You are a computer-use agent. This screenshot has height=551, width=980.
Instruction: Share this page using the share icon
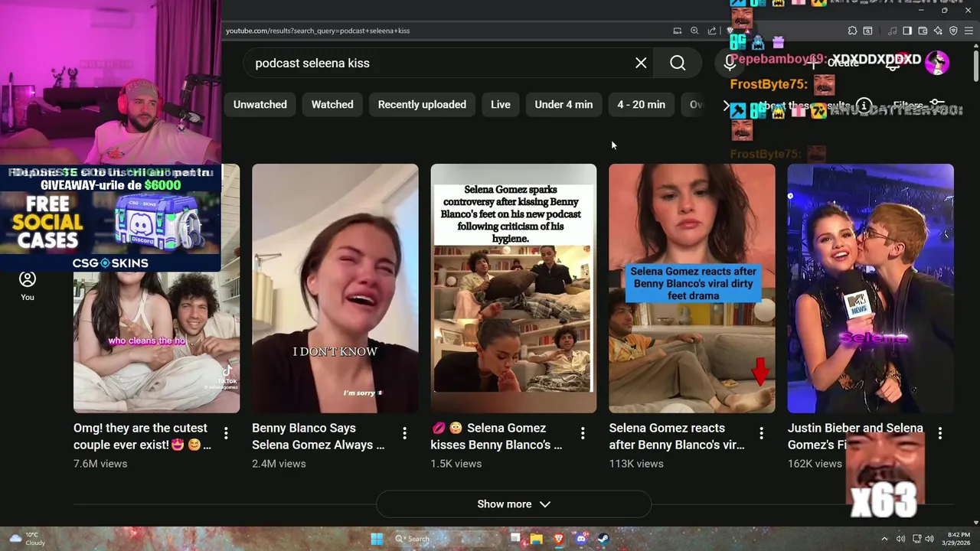tap(712, 31)
